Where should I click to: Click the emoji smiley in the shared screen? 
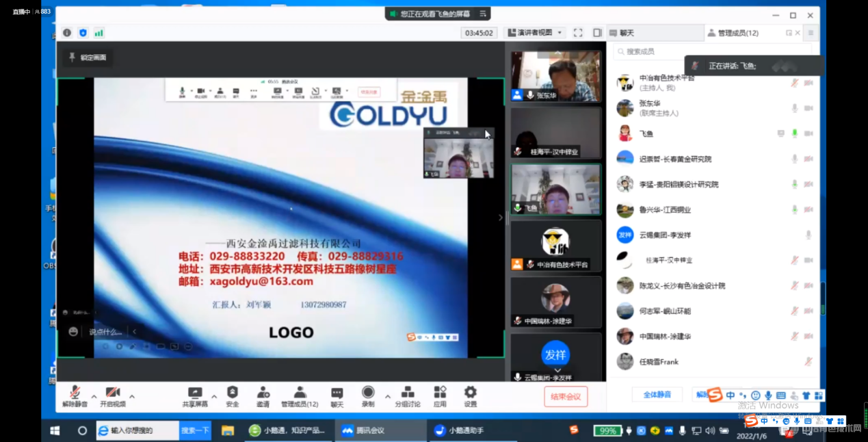coord(73,331)
